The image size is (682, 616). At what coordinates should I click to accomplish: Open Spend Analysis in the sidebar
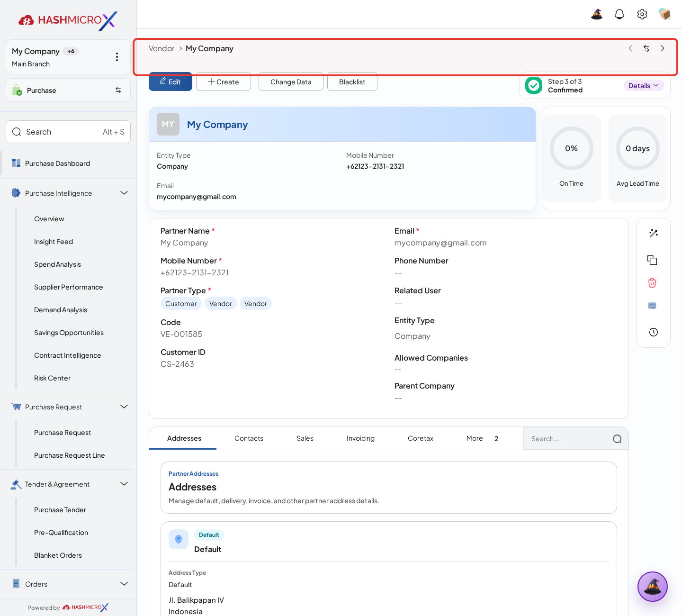[x=57, y=264]
